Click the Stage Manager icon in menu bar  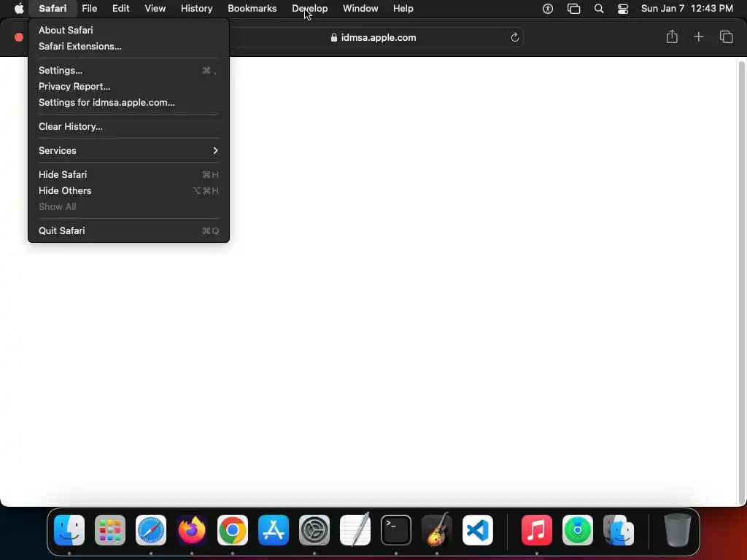[573, 9]
